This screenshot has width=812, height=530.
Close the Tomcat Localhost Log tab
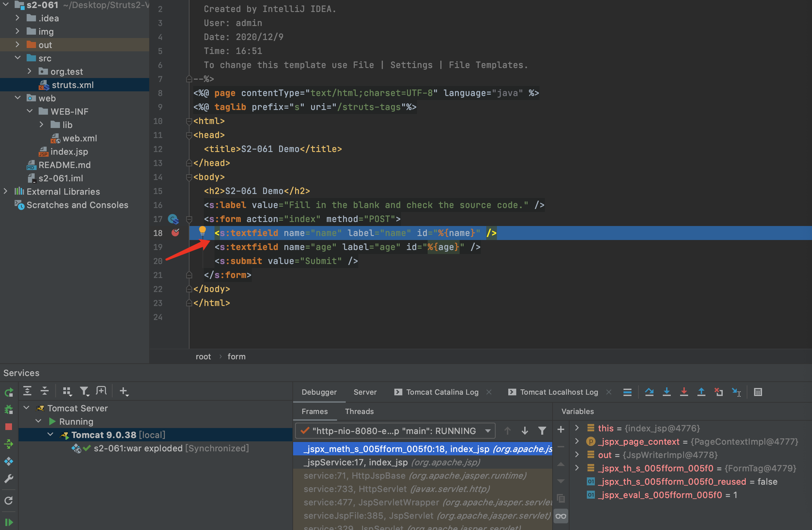608,392
